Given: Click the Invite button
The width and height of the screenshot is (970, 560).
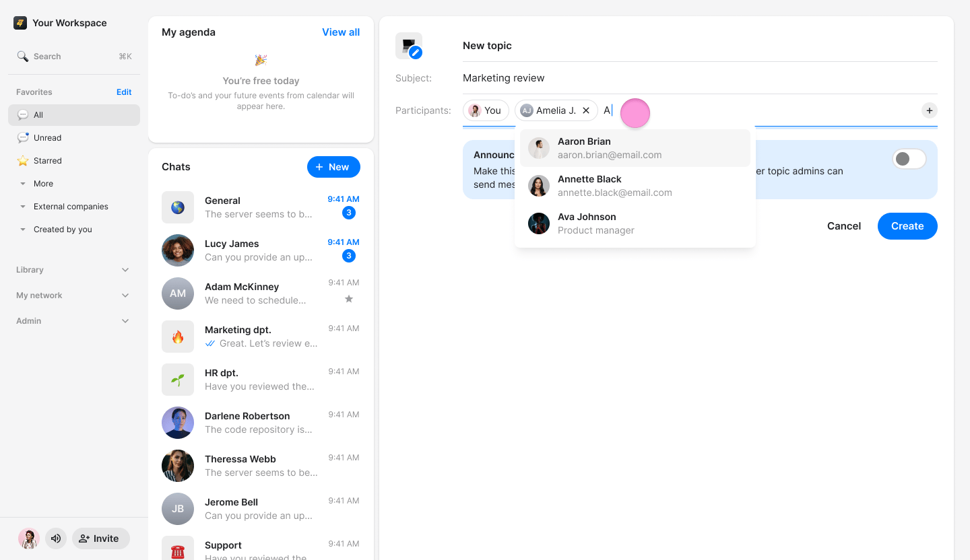Looking at the screenshot, I should coord(101,538).
